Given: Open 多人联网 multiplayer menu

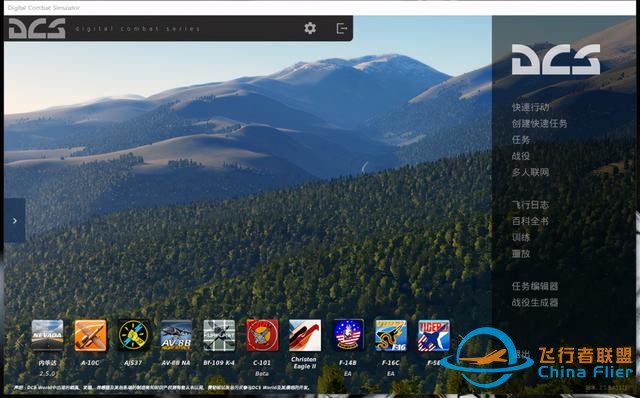Looking at the screenshot, I should [530, 172].
